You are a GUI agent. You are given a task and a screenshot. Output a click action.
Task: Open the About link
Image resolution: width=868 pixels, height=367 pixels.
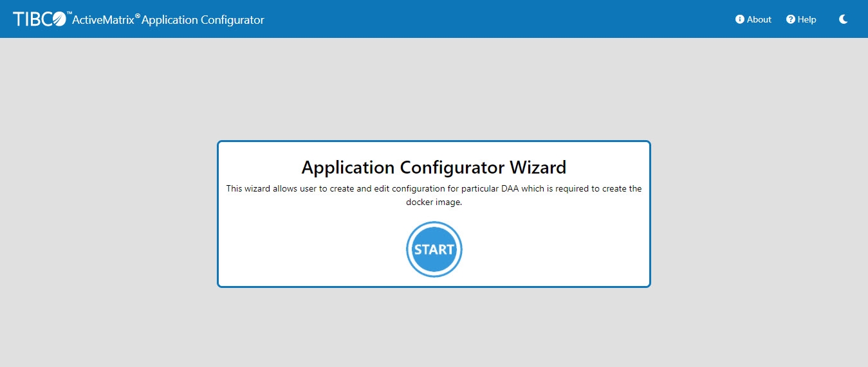(753, 19)
